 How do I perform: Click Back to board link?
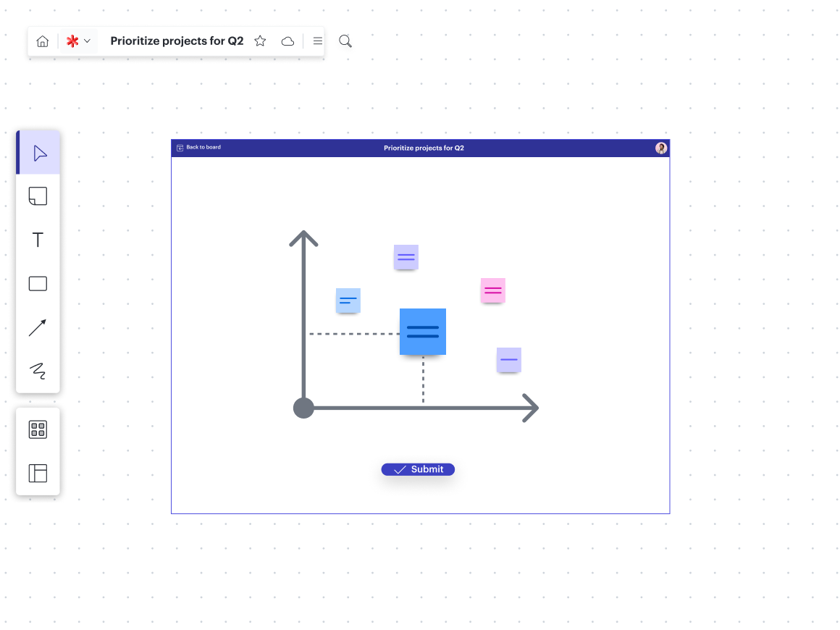[x=199, y=148]
